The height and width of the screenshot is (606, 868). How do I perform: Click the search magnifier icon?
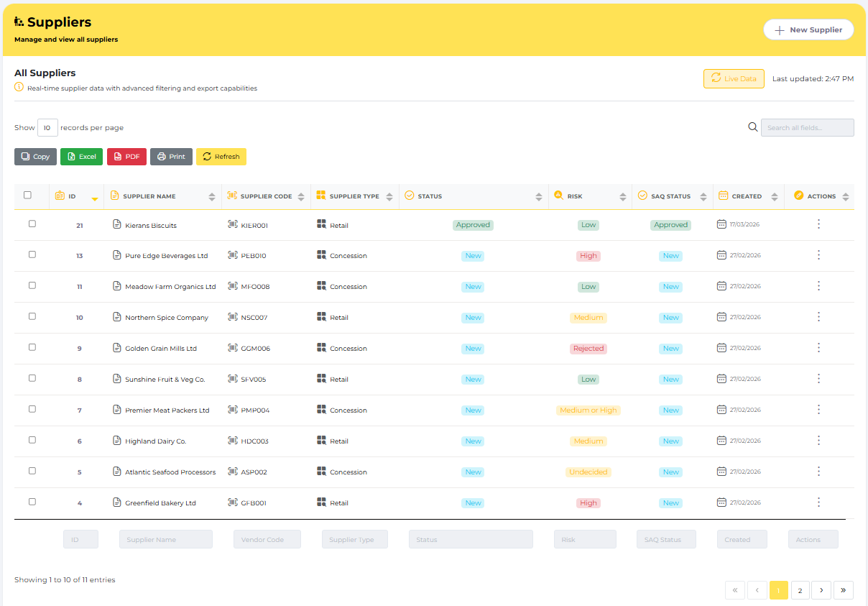752,127
